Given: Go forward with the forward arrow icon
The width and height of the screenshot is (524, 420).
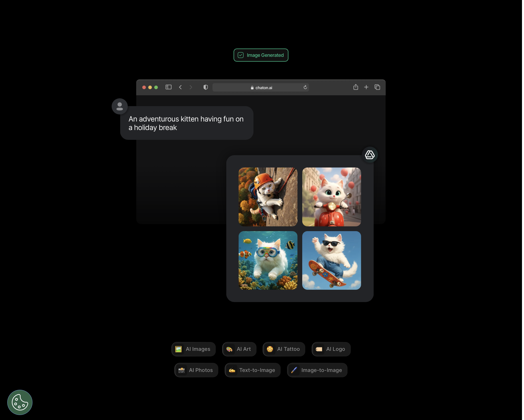Looking at the screenshot, I should [191, 87].
